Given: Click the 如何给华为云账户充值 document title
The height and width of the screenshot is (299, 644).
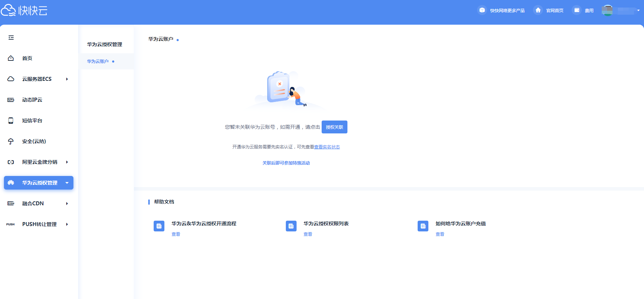Looking at the screenshot, I should [x=461, y=224].
